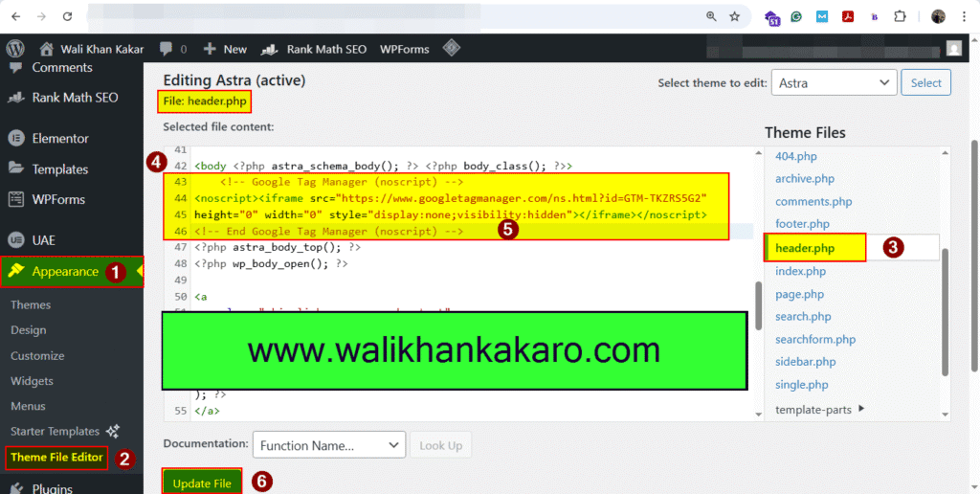Viewport: 980px width, 494px height.
Task: Open comments.php theme file
Action: tap(813, 201)
